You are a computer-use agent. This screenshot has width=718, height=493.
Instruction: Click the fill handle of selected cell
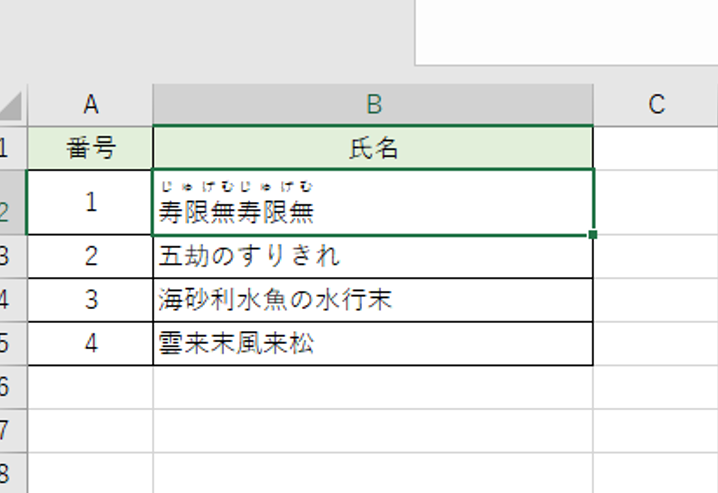[x=593, y=235]
